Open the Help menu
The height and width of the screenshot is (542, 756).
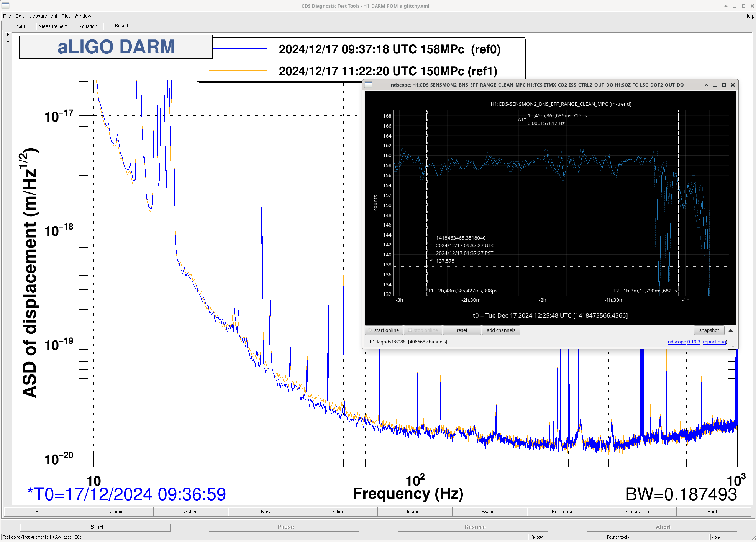[x=749, y=16]
